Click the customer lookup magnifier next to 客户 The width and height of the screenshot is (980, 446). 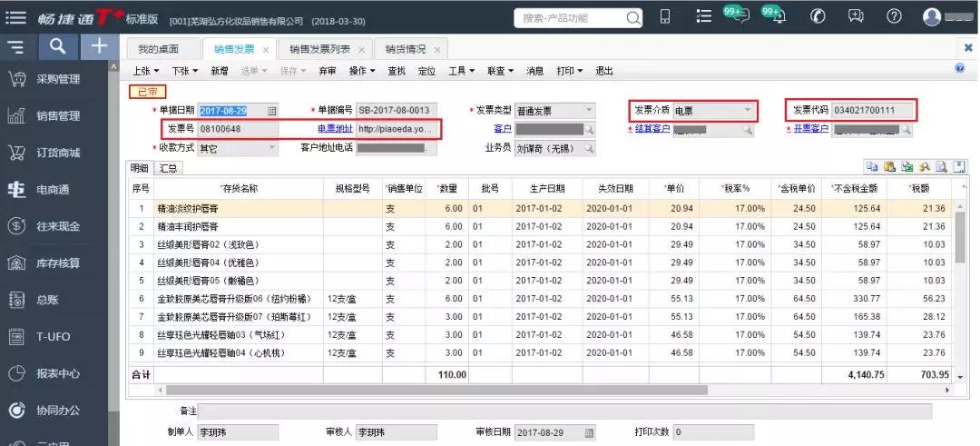(589, 130)
